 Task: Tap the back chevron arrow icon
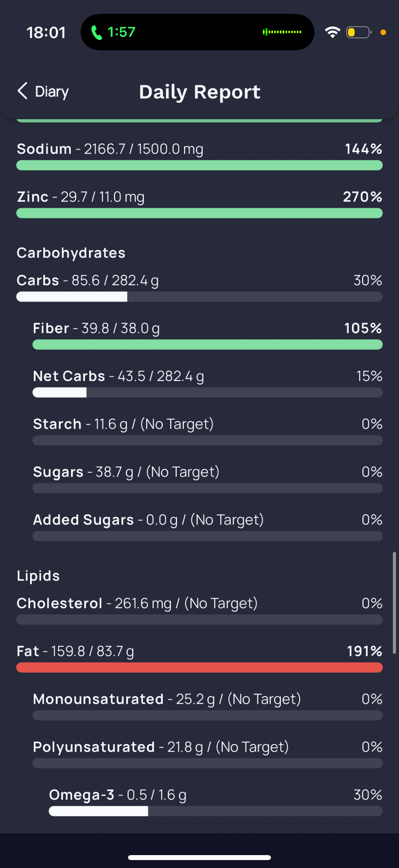[x=22, y=91]
